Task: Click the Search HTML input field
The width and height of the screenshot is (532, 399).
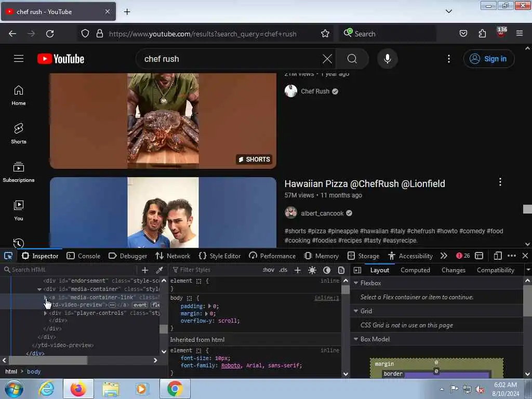Action: pyautogui.click(x=70, y=270)
